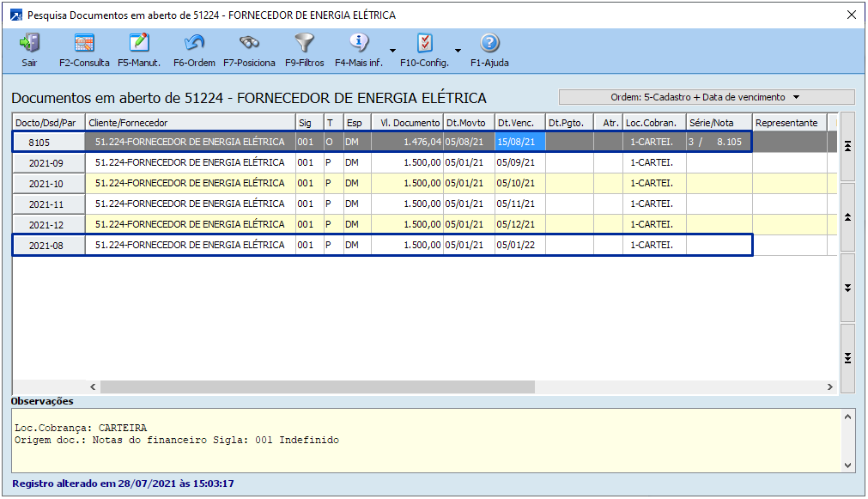Image resolution: width=868 pixels, height=499 pixels.
Task: Open the Ordem: 5-Cadastro sort dropdown
Action: [706, 97]
